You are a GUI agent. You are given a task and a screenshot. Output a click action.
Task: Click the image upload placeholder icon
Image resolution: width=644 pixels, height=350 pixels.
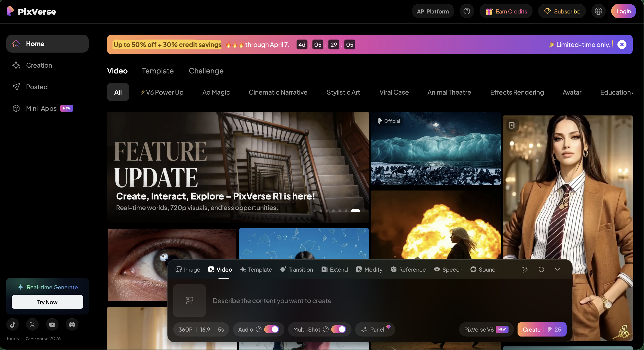[x=189, y=300]
